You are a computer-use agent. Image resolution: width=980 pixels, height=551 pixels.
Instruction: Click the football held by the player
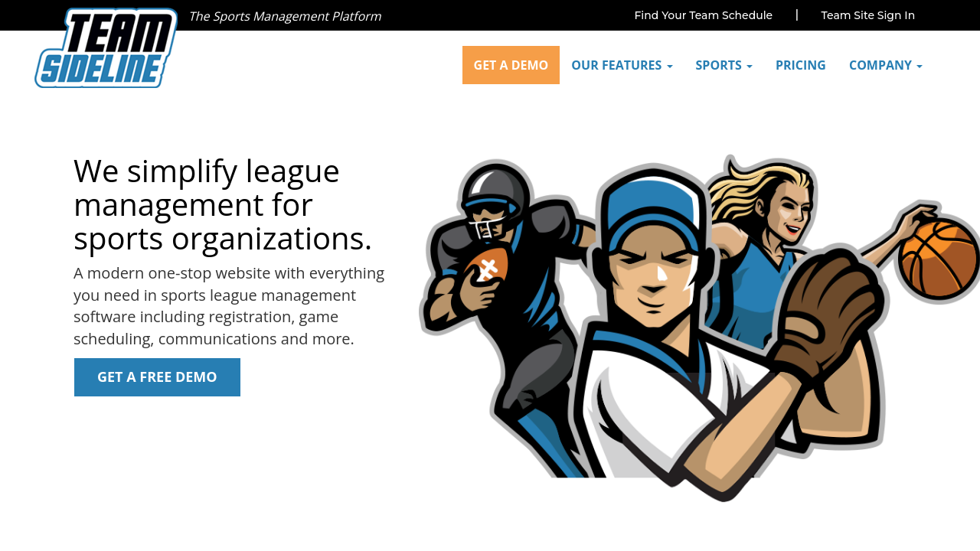pos(486,268)
